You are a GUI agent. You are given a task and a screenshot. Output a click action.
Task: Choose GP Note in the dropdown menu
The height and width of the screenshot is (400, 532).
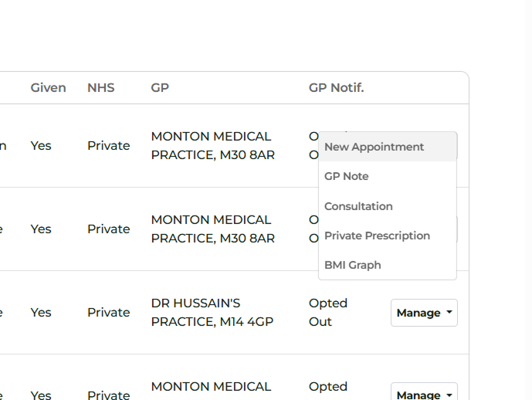point(347,176)
